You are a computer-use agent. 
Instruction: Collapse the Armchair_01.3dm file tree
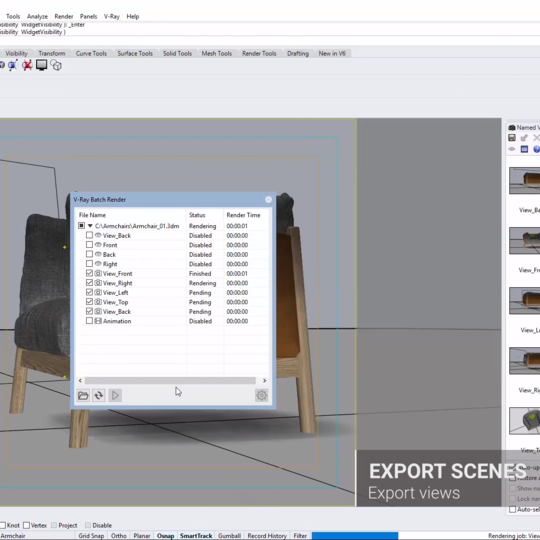[x=90, y=226]
